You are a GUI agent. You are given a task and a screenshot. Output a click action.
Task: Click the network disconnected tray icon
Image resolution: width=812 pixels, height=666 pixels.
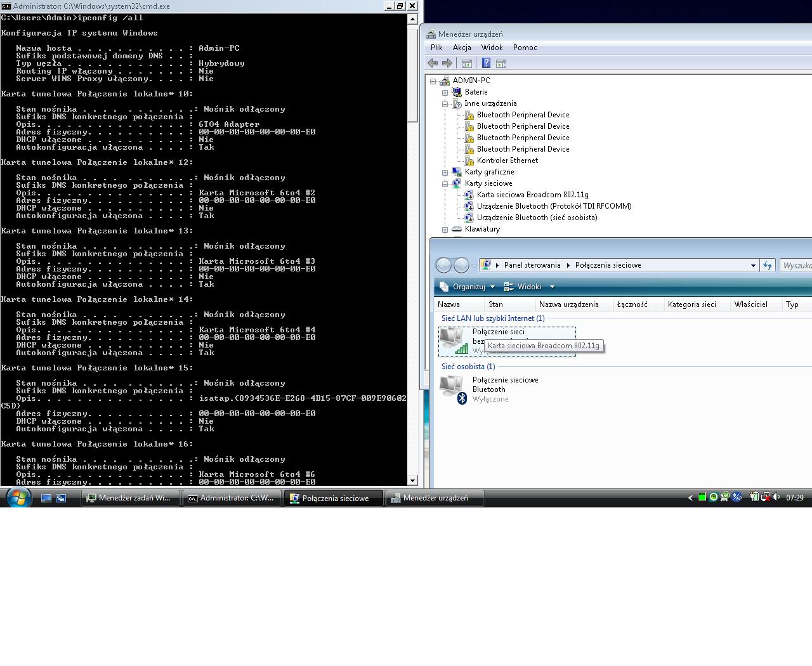point(765,497)
